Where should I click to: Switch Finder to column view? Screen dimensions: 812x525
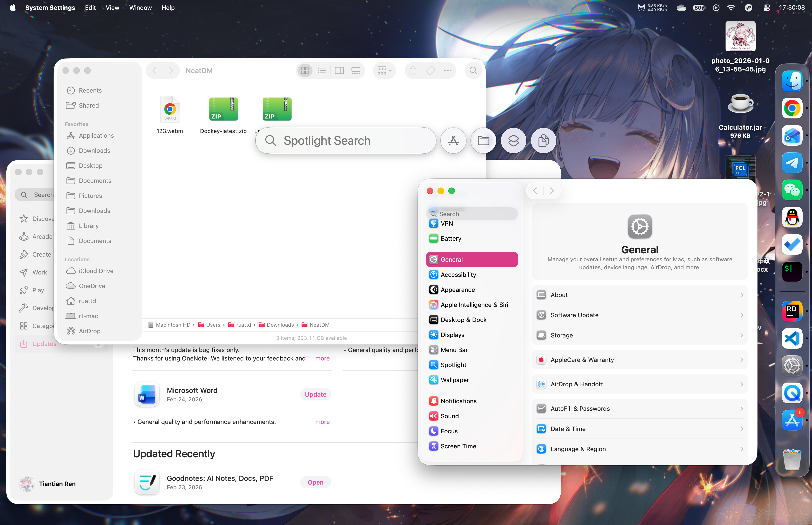point(339,71)
